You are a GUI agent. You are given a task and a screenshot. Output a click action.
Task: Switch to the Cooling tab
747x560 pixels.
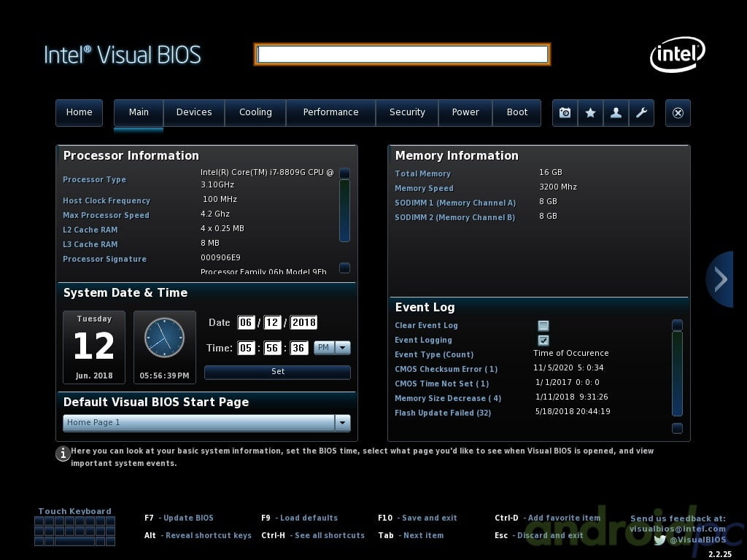pos(255,112)
